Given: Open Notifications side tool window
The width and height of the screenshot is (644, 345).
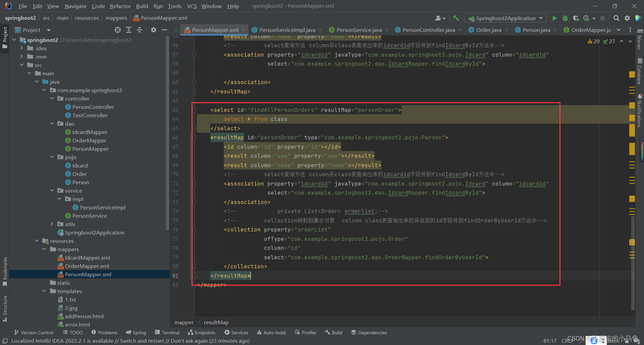Looking at the screenshot, I should [x=640, y=111].
